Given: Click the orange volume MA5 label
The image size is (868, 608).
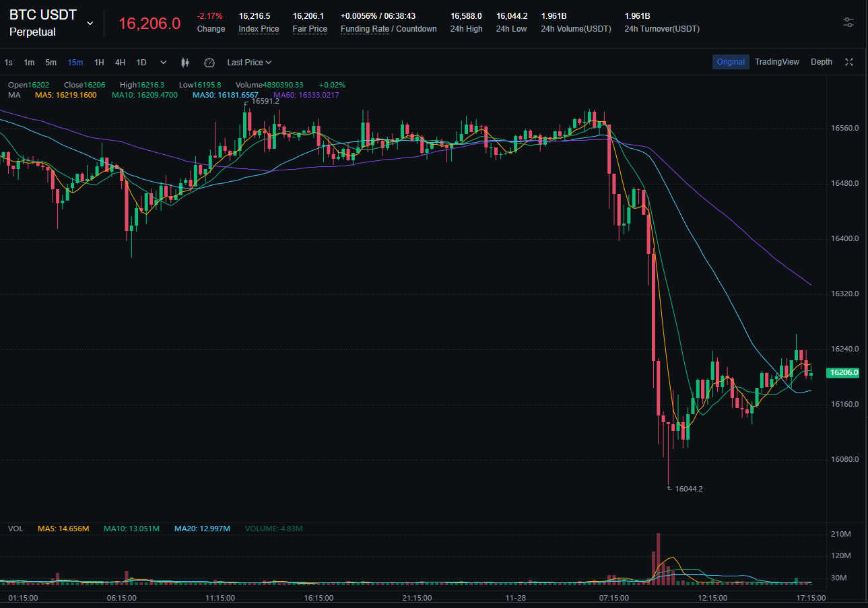Looking at the screenshot, I should (63, 529).
